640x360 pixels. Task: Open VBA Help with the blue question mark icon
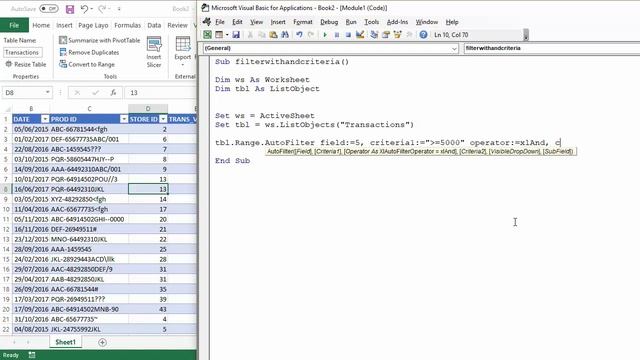point(423,35)
